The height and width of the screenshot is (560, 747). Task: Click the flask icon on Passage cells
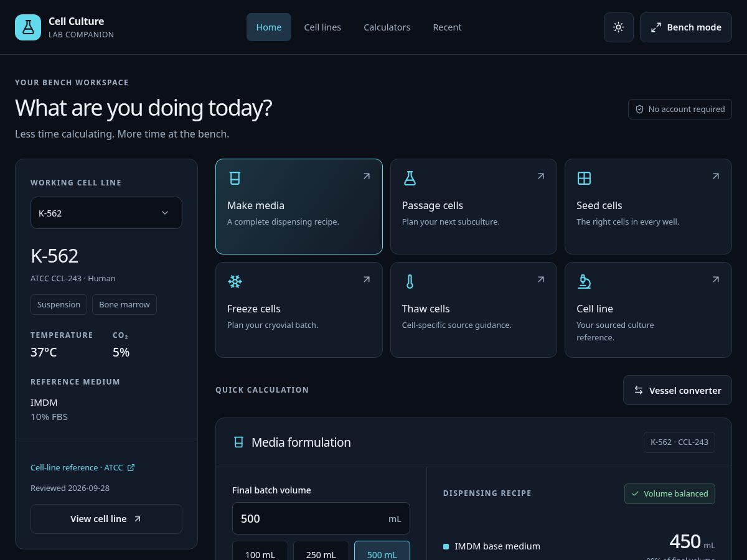[x=410, y=178]
